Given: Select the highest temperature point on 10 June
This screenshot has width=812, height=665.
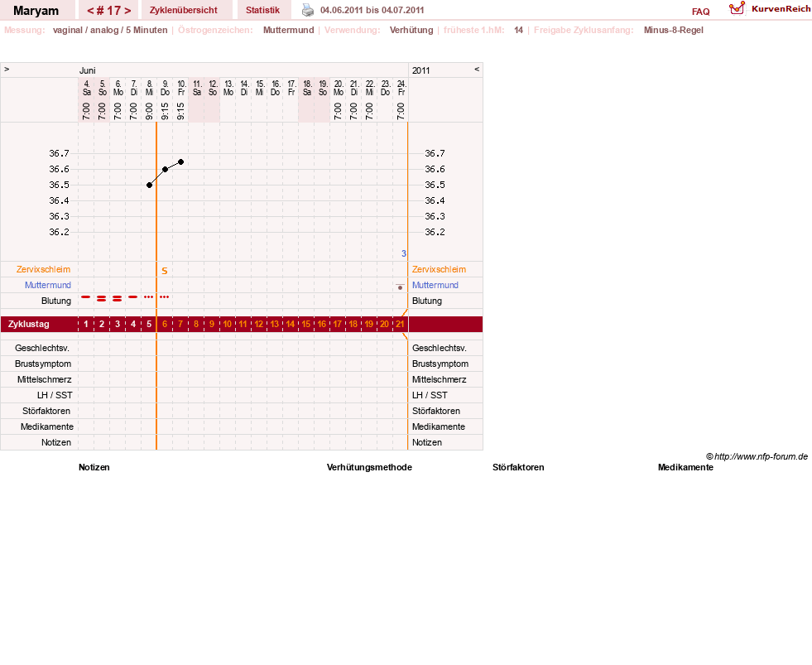Looking at the screenshot, I should [180, 162].
